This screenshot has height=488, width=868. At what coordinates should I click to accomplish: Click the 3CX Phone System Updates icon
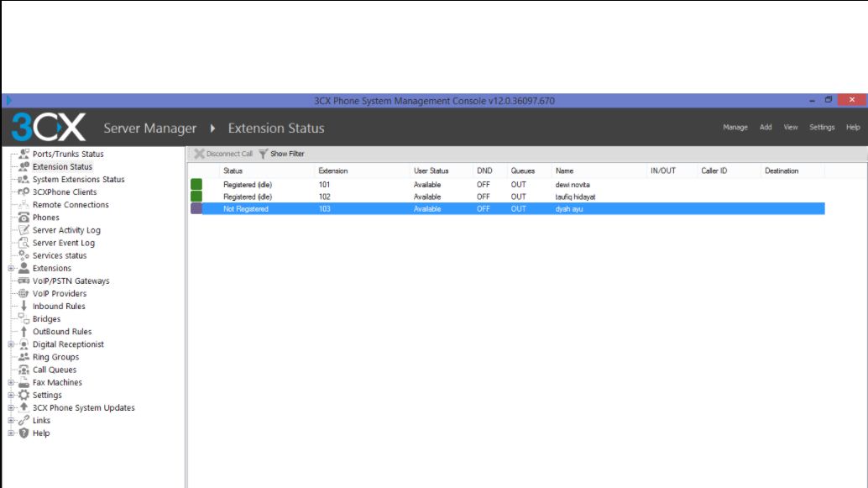click(24, 407)
